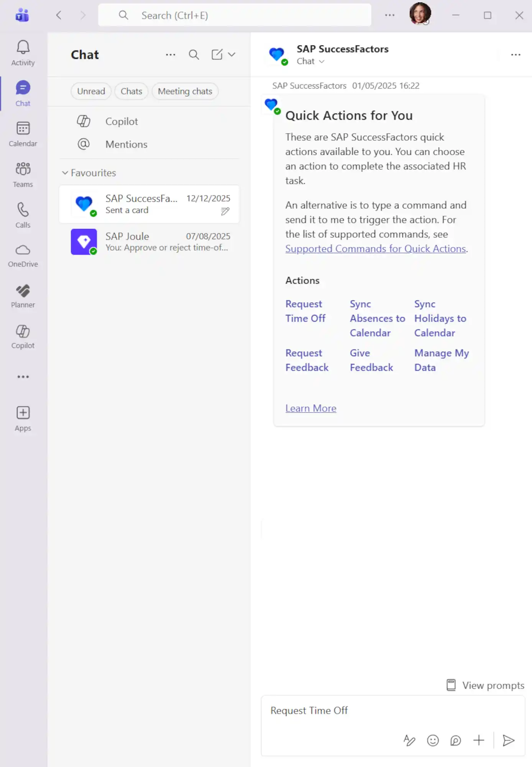Screen dimensions: 532x767
Task: Click the SAP SuccessFactors avatar in header
Action: coord(277,55)
